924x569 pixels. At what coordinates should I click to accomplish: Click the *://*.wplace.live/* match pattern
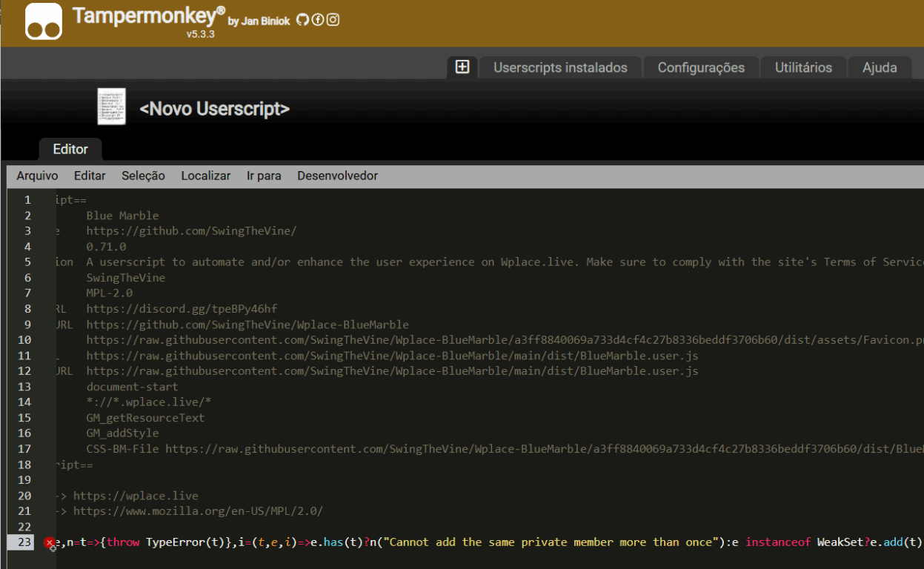[148, 402]
